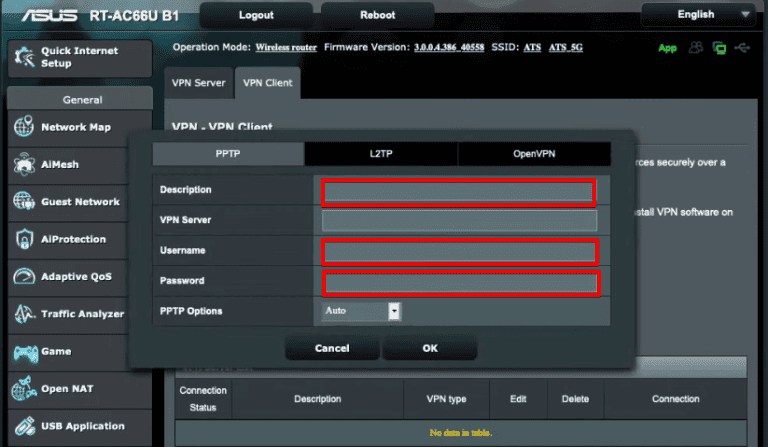Open the ATS SSID link
The image size is (768, 447).
tap(532, 47)
